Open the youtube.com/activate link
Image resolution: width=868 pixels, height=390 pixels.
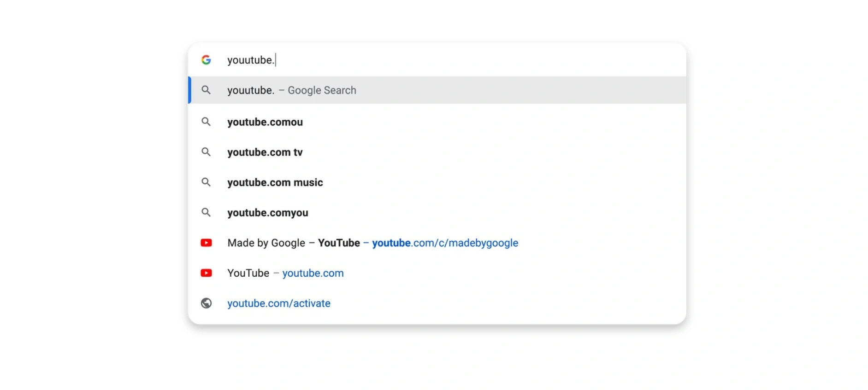click(x=279, y=303)
